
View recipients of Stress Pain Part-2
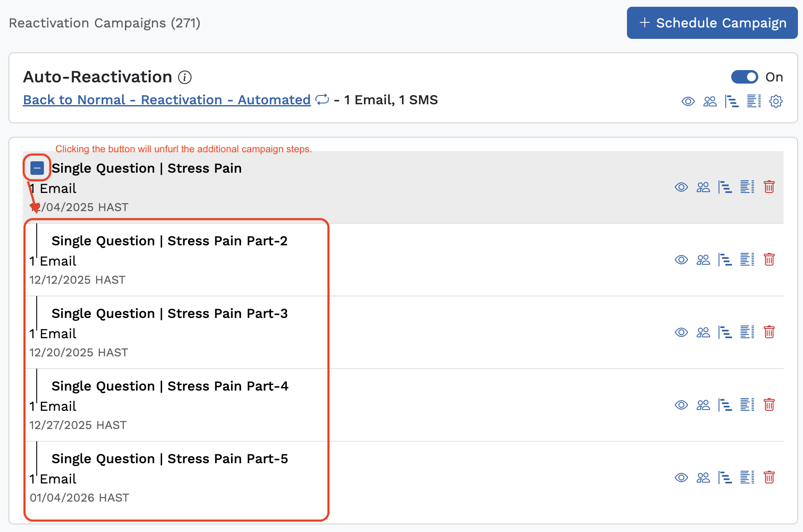click(x=703, y=260)
